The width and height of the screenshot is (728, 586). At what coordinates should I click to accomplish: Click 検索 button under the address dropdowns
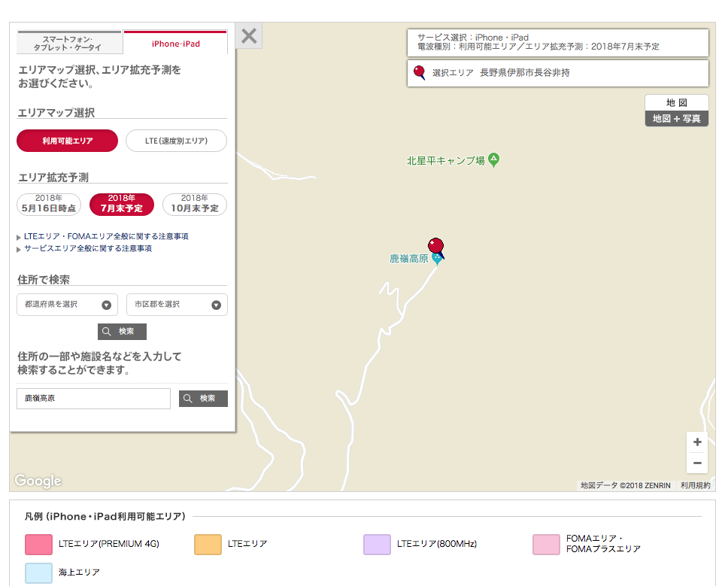122,332
